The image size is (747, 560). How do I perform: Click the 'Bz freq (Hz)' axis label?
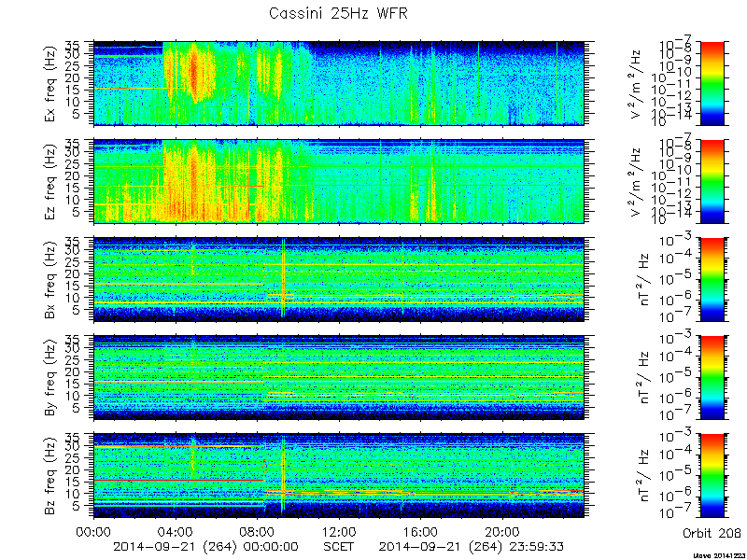50,476
